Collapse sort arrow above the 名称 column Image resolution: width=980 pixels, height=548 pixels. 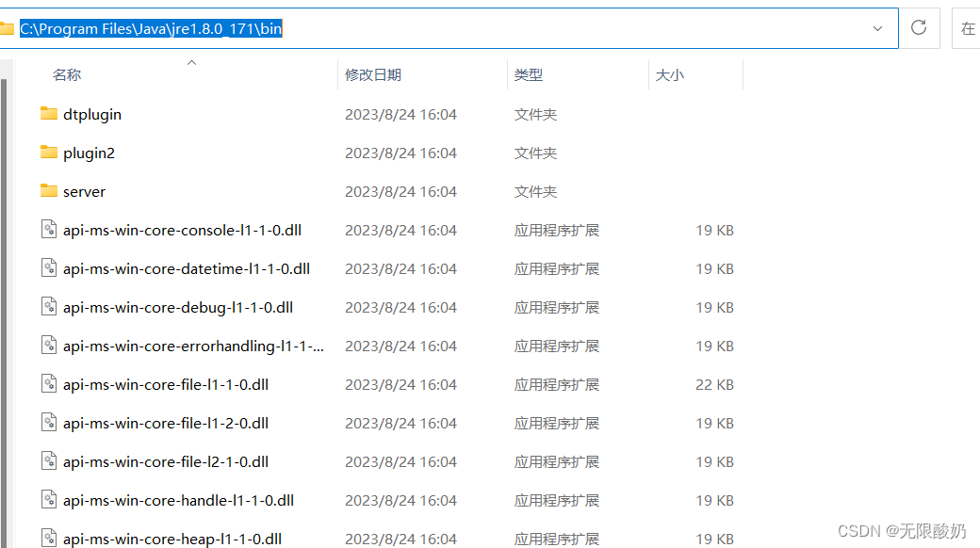point(191,63)
